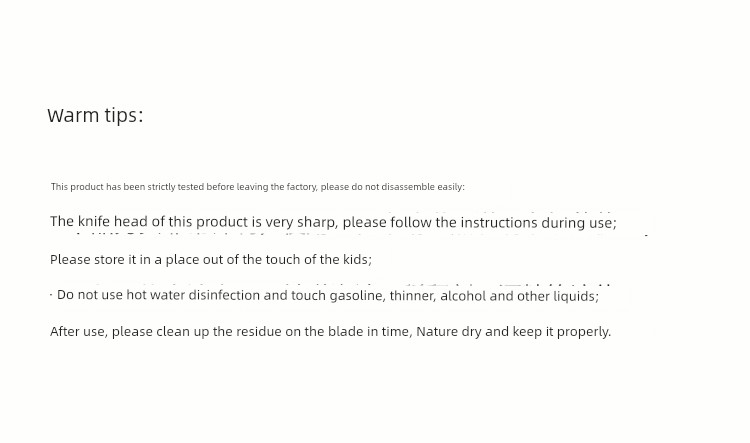Click the "Please store it" sentence
This screenshot has width=750, height=443.
point(211,259)
